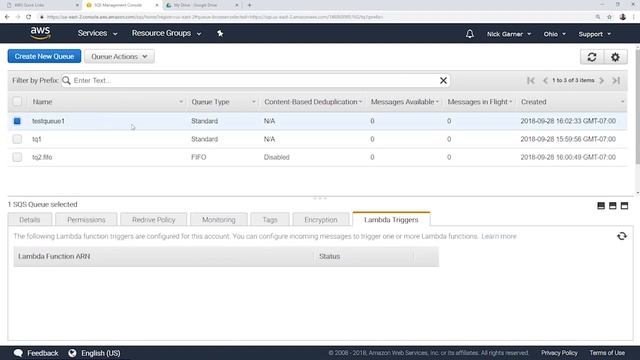Bookmark this page with star icon
The height and width of the screenshot is (360, 640).
pos(609,17)
